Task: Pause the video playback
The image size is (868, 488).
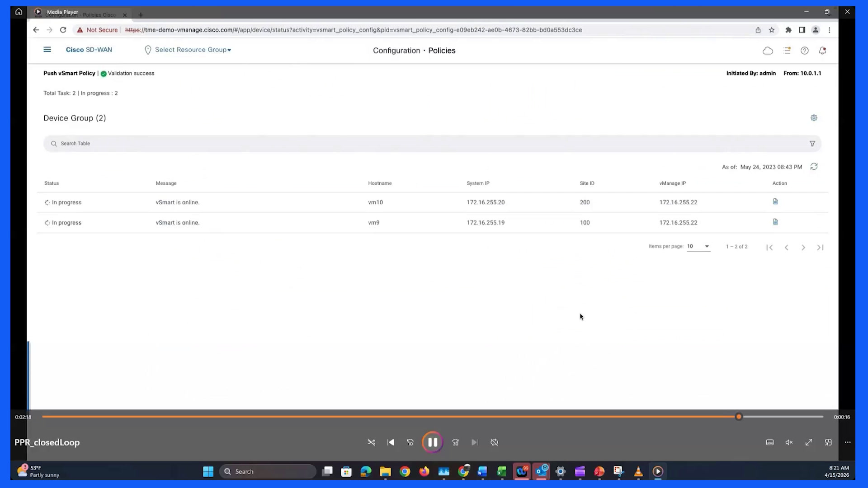Action: coord(433,442)
